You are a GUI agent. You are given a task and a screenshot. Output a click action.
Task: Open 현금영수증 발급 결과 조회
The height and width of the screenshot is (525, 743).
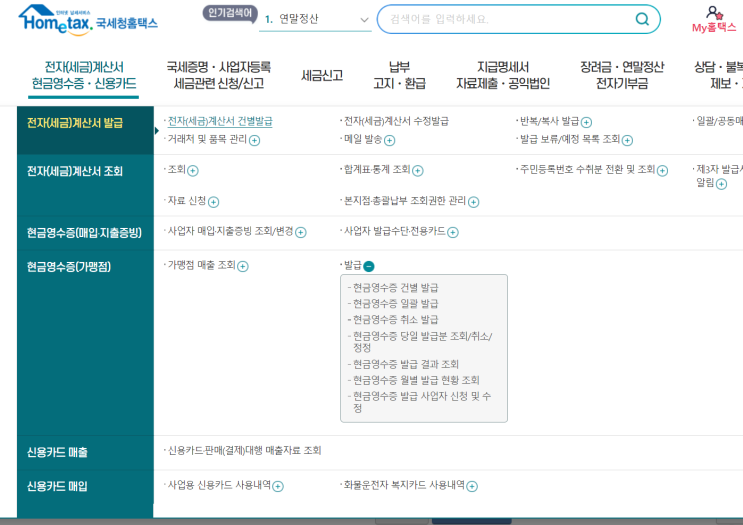click(x=406, y=364)
